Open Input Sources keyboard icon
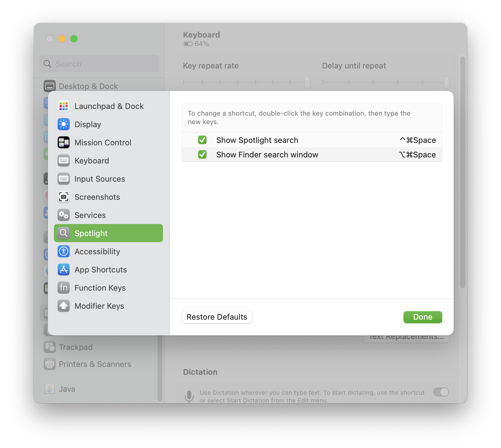Image resolution: width=501 pixels, height=448 pixels. pos(64,179)
